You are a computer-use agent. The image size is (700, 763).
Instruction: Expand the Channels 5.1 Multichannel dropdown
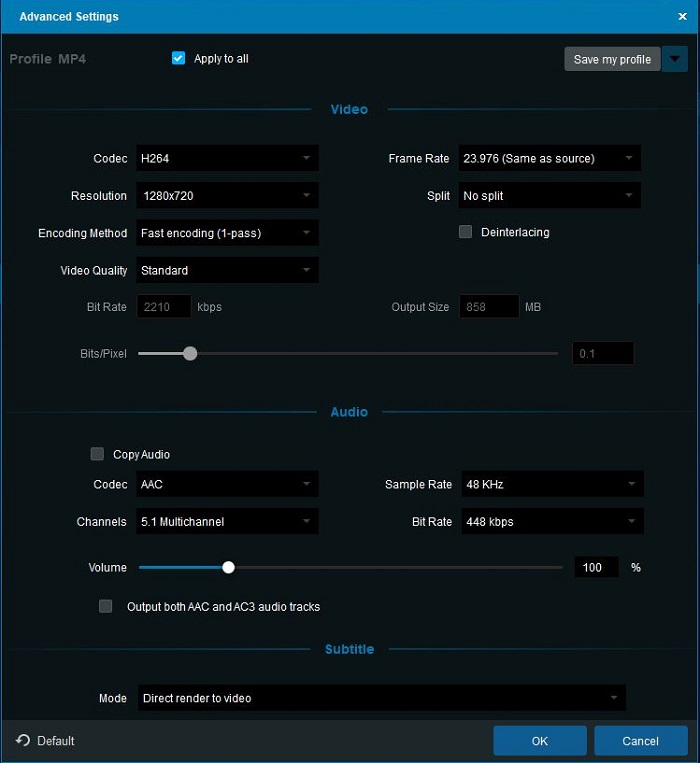click(227, 522)
